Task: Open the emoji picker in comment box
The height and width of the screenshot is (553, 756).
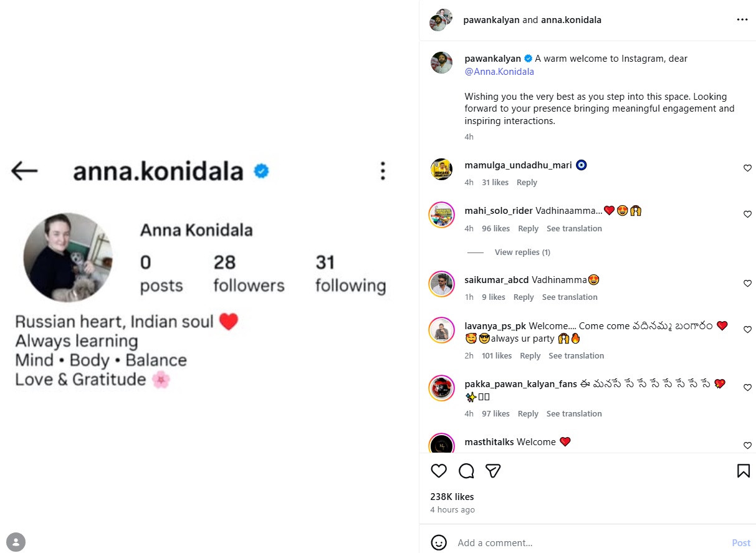Action: point(439,542)
